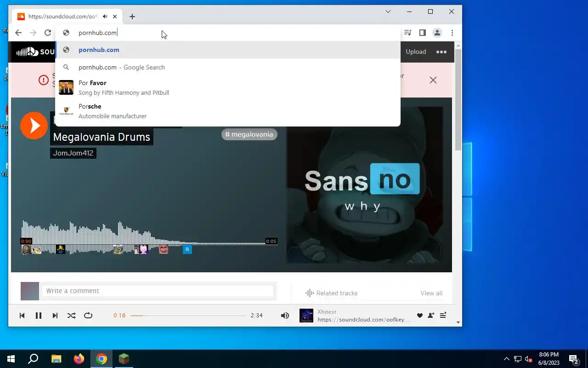Toggle shuffle in the player bar
Screen dimensions: 588x368
(72, 316)
